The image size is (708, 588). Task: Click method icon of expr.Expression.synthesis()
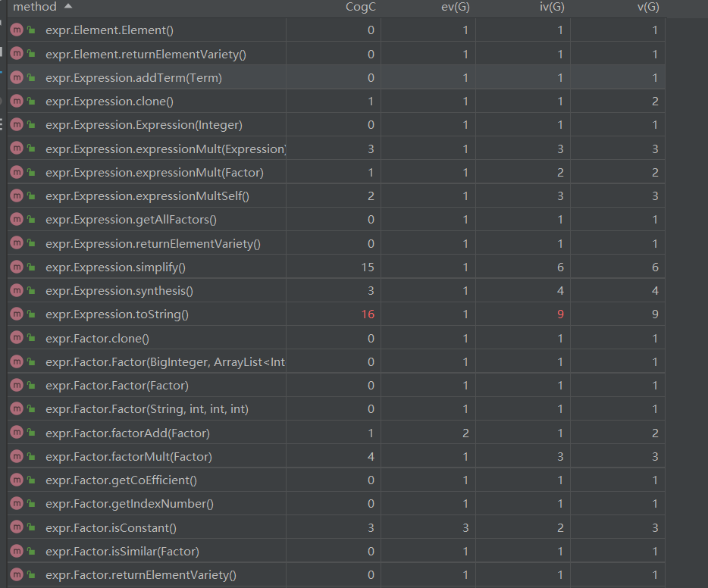pyautogui.click(x=17, y=291)
